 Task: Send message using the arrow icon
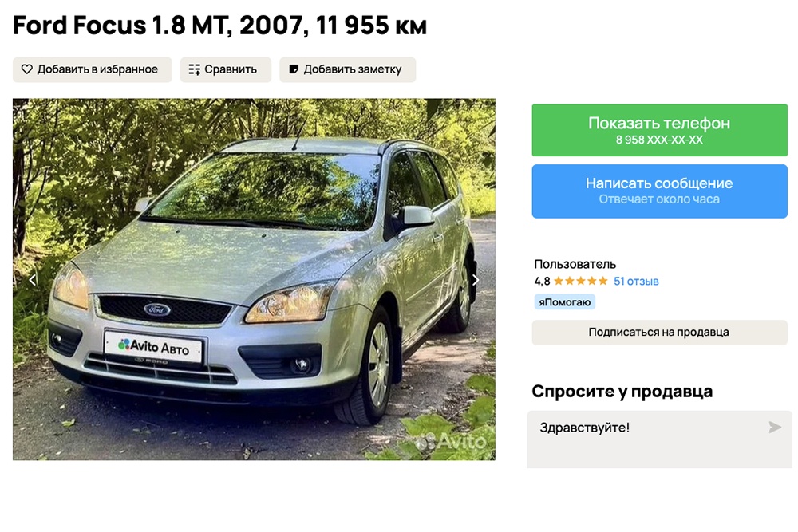[x=775, y=428]
